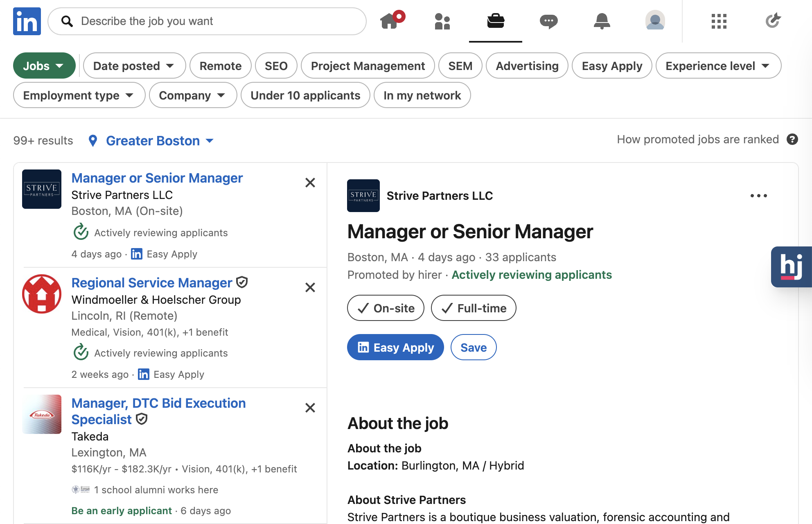Click 'Lincoln, RI (Remote)' location text

coord(124,316)
